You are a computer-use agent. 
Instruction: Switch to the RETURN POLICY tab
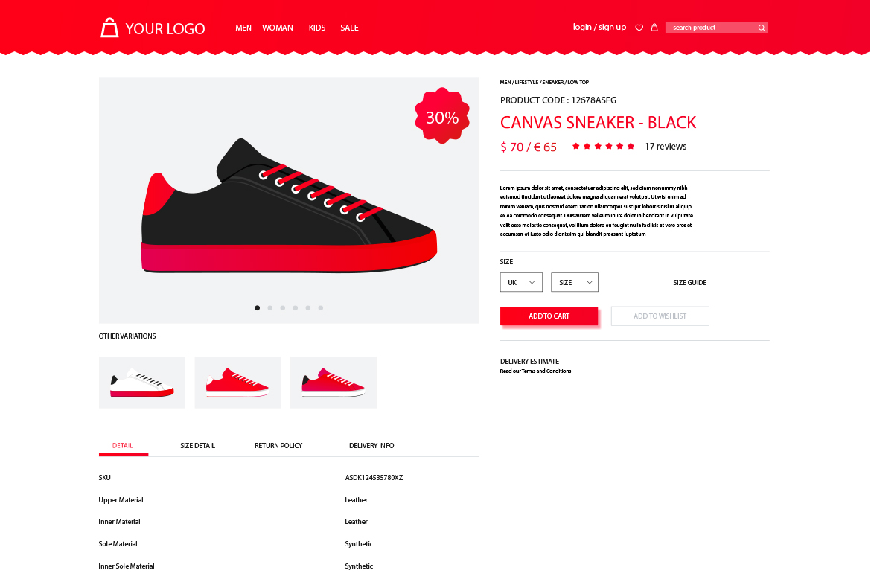pyautogui.click(x=278, y=445)
